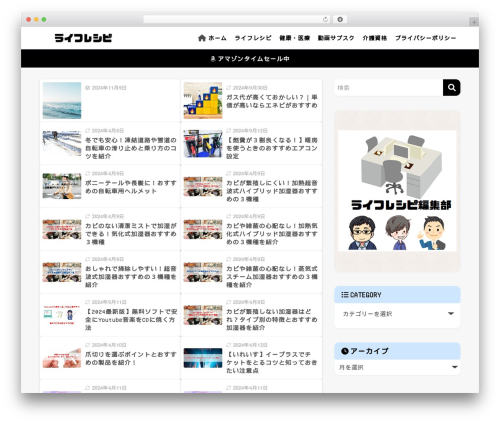Click into the 検索 search field
The height and width of the screenshot is (423, 500).
coord(389,87)
